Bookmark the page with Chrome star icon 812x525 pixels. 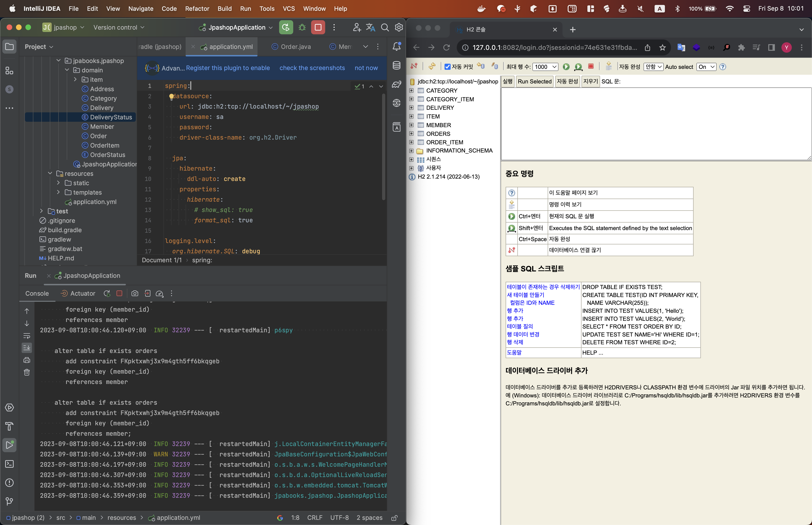tap(662, 47)
